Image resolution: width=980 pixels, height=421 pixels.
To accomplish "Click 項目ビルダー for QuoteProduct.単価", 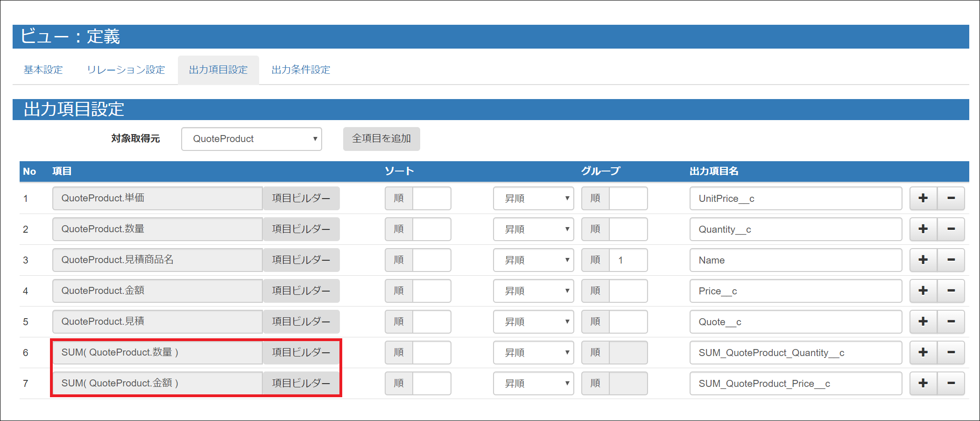I will click(301, 198).
